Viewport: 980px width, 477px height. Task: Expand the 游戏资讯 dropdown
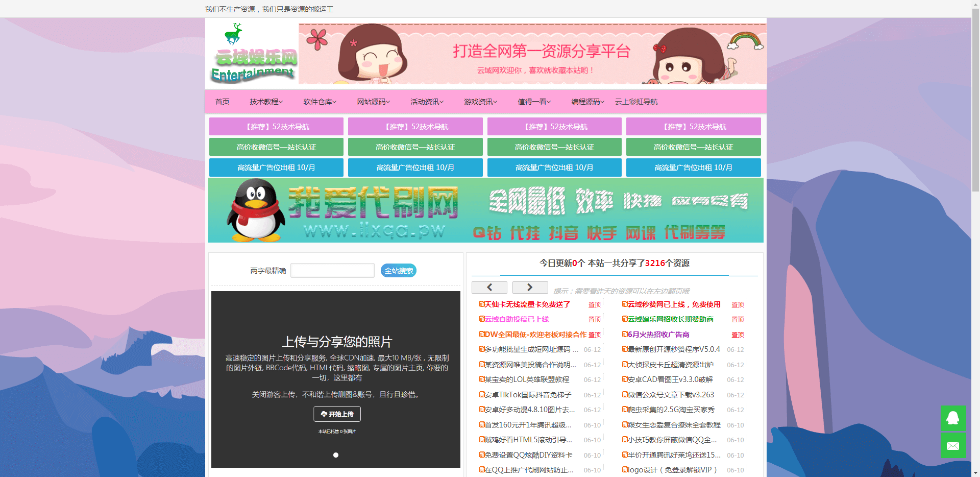tap(480, 101)
